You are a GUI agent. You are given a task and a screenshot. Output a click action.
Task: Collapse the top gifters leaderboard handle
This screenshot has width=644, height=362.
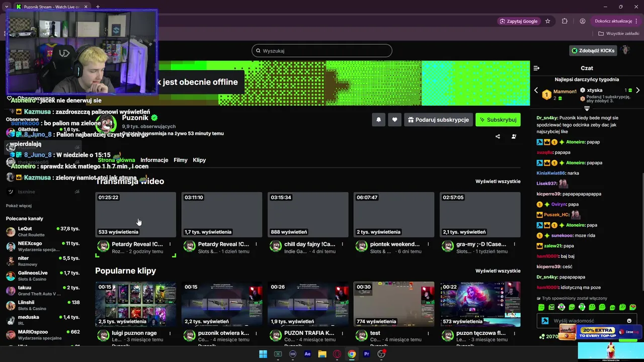point(587,109)
